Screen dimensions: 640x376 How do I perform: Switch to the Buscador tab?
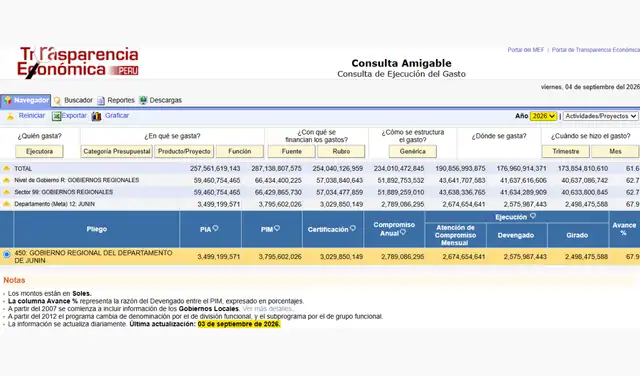click(x=73, y=100)
